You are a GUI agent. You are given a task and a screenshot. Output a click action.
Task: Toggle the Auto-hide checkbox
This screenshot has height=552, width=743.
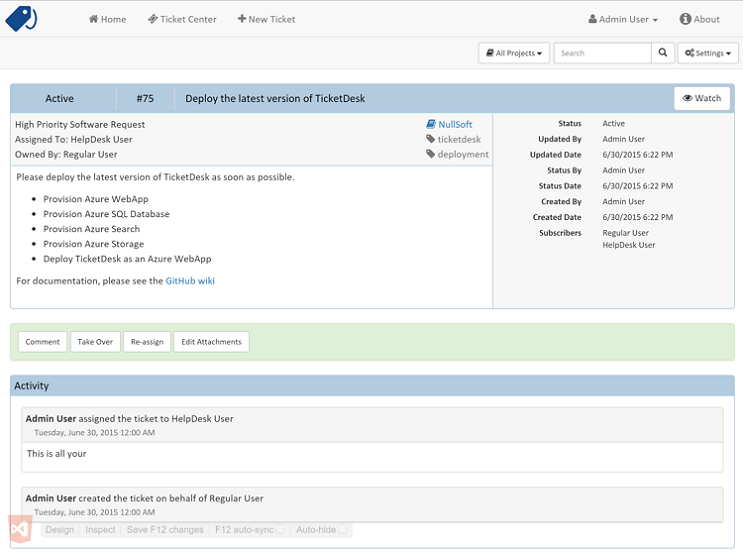pyautogui.click(x=343, y=529)
